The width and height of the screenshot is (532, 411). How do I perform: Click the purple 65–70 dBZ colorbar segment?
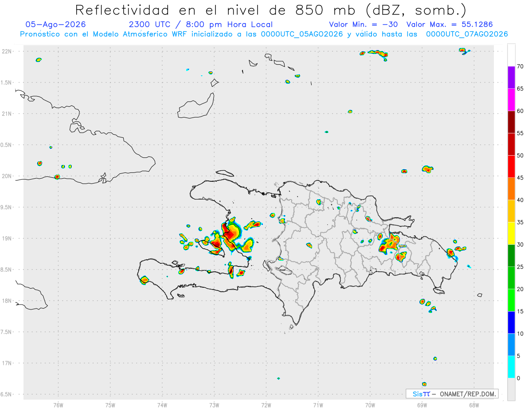(x=511, y=78)
